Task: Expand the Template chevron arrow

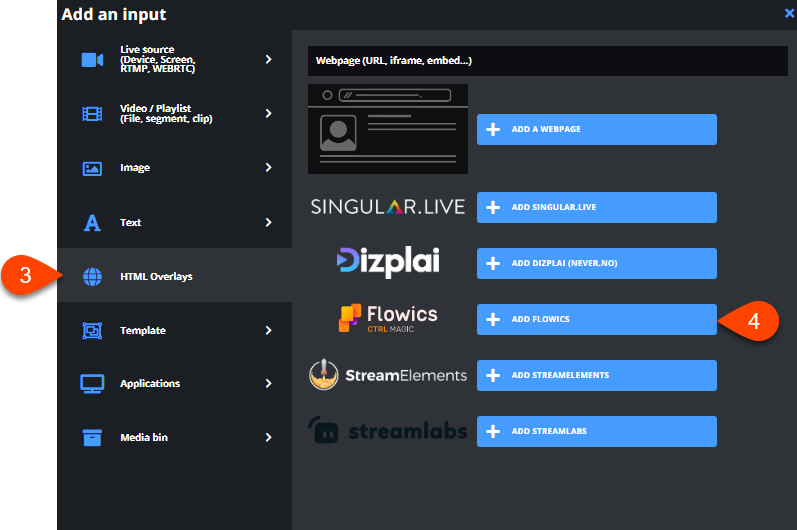Action: point(268,330)
